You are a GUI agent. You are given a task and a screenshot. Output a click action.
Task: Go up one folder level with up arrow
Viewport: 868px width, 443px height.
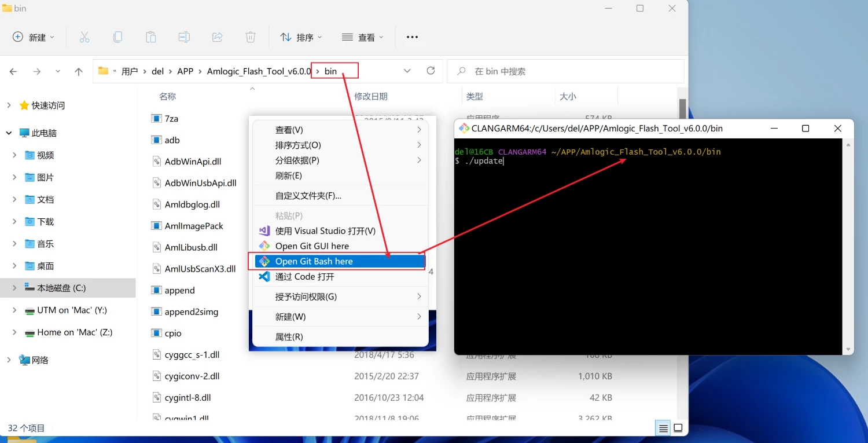pos(79,71)
